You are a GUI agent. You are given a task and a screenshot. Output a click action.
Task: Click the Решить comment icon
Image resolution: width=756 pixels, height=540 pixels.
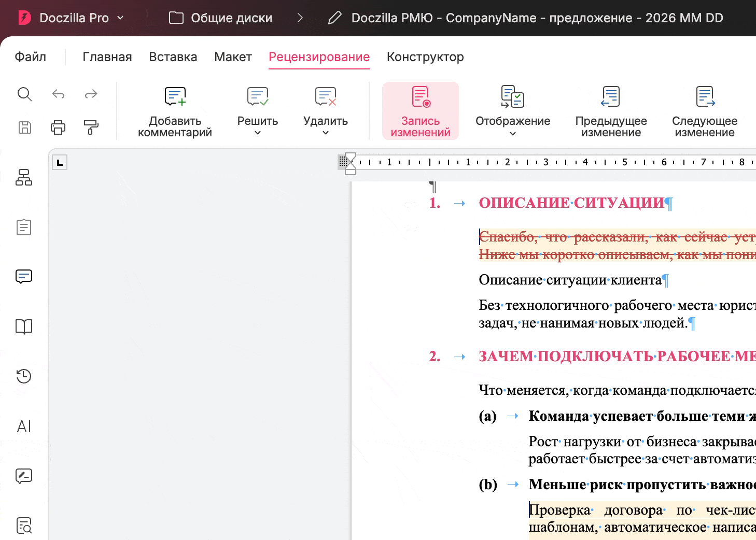pyautogui.click(x=258, y=96)
